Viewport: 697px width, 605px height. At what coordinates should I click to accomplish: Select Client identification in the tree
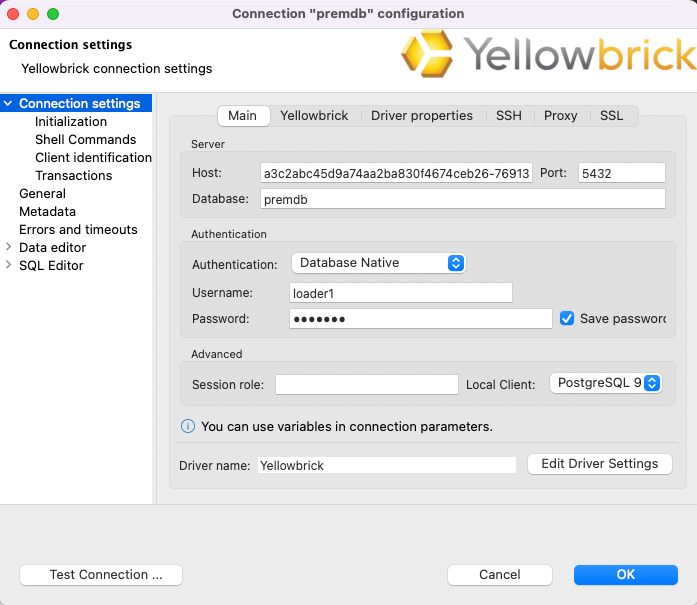point(93,158)
